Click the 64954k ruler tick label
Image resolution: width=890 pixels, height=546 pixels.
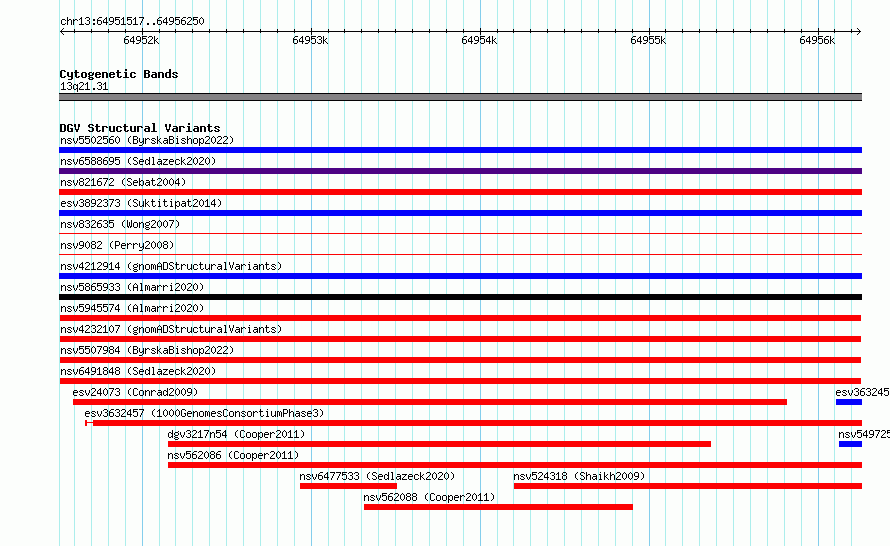coord(479,40)
